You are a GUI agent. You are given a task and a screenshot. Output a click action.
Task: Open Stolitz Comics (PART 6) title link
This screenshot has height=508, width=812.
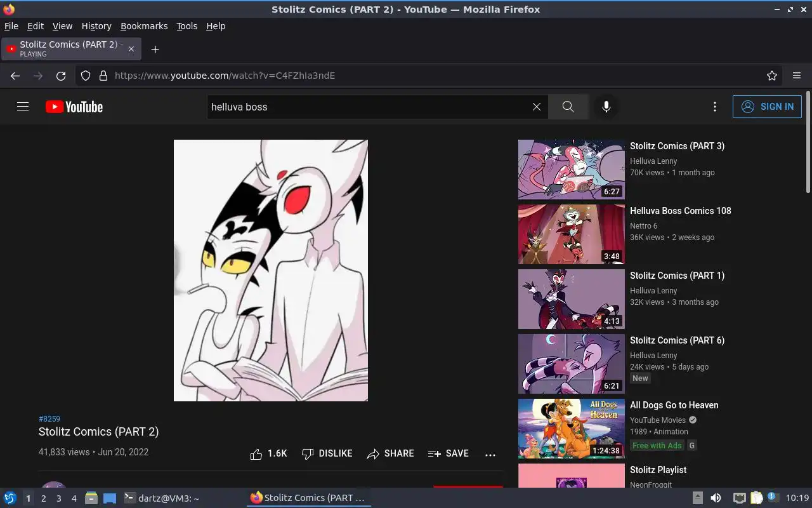(677, 340)
